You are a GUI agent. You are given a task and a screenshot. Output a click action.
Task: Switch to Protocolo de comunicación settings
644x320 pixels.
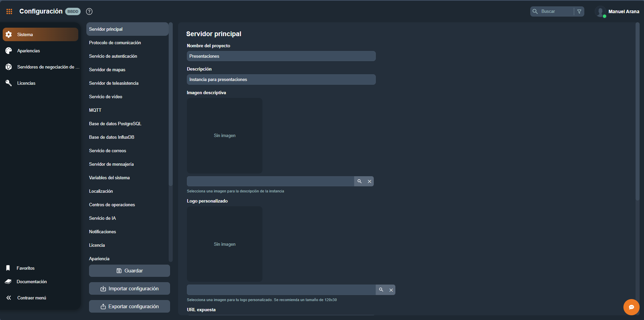coord(115,43)
